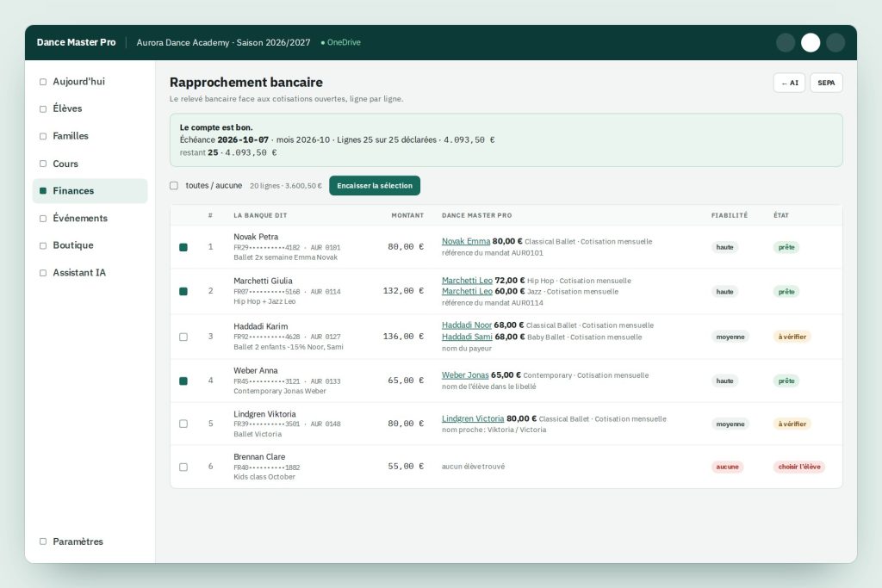Click the Encaisser la sélection button
The width and height of the screenshot is (882, 588).
pyautogui.click(x=375, y=185)
